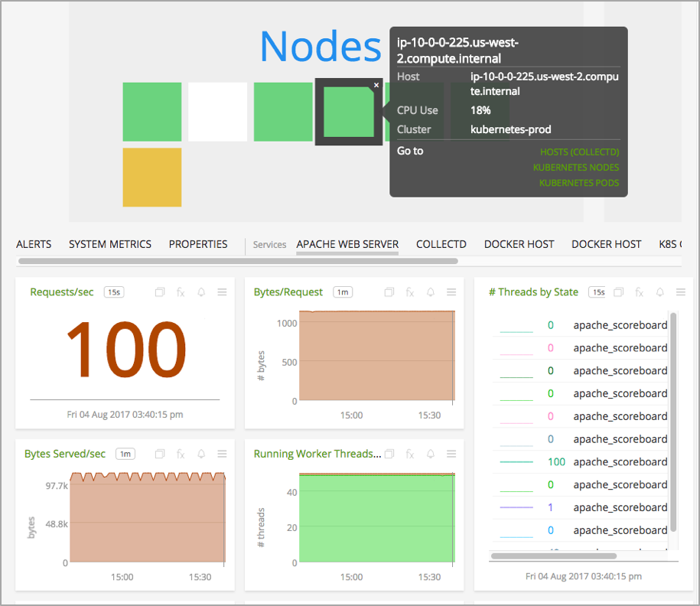Click fx icon on Running Worker Threads chart
The width and height of the screenshot is (700, 606).
(410, 454)
